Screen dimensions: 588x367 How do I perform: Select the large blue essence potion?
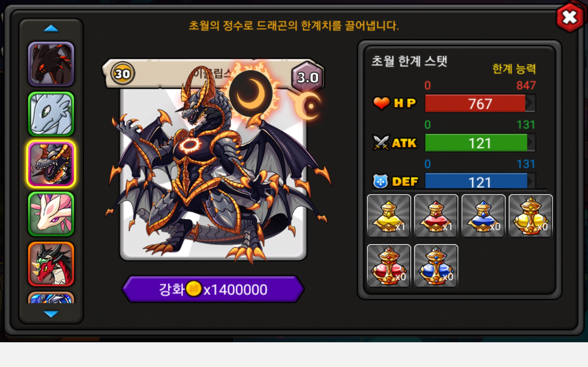[436, 266]
